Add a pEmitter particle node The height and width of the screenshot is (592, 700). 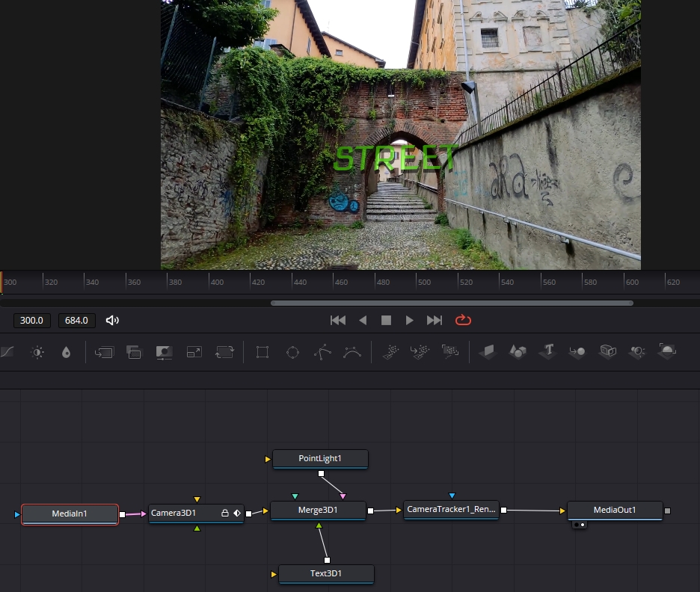tap(390, 352)
